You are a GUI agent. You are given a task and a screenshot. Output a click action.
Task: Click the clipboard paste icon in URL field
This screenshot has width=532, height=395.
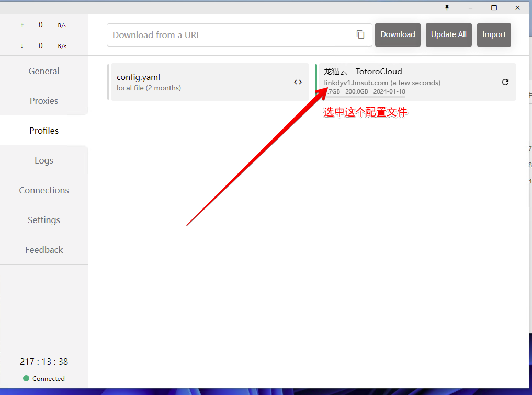[x=360, y=34]
